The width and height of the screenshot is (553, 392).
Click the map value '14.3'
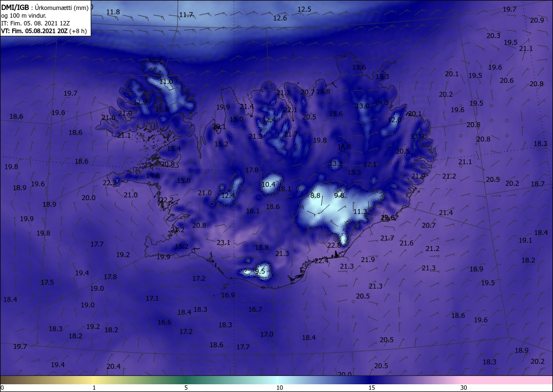tap(381, 103)
